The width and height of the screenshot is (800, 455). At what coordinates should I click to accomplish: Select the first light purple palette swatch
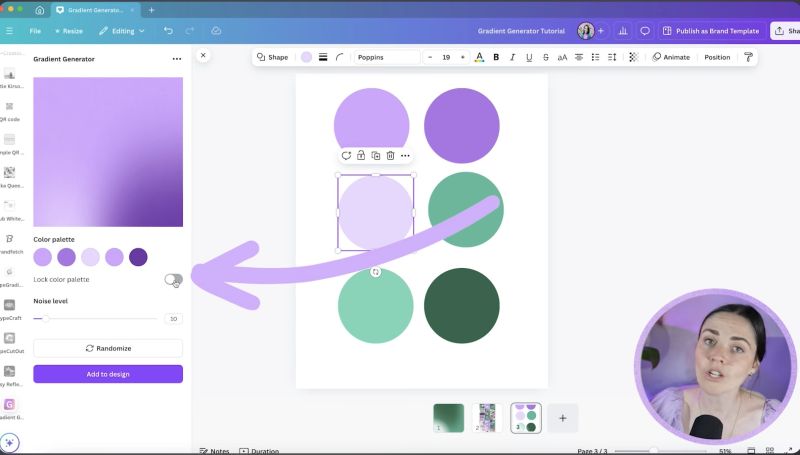tap(42, 257)
